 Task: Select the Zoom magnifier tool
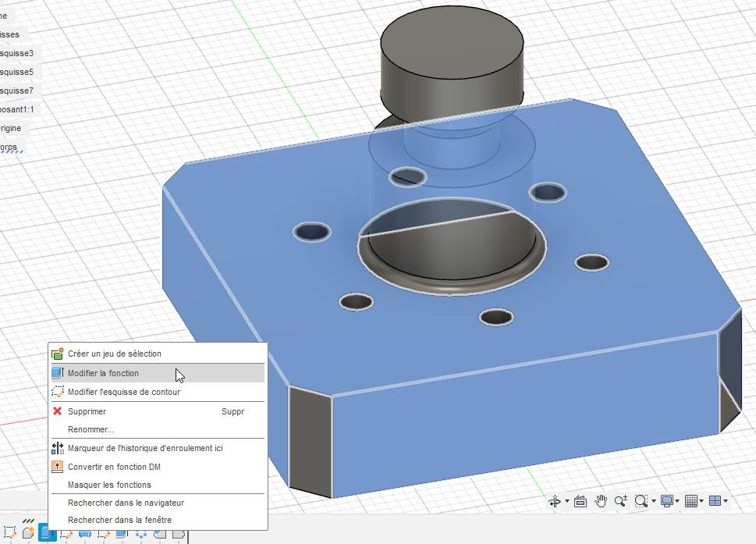(x=621, y=501)
